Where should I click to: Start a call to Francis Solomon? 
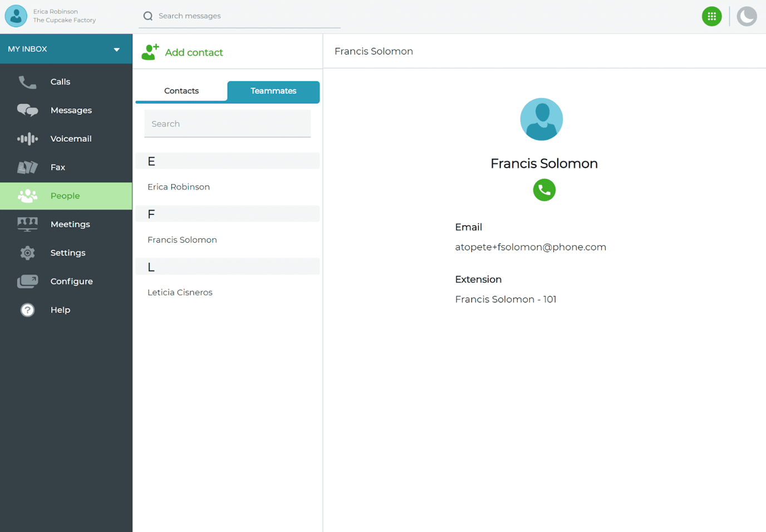click(544, 190)
